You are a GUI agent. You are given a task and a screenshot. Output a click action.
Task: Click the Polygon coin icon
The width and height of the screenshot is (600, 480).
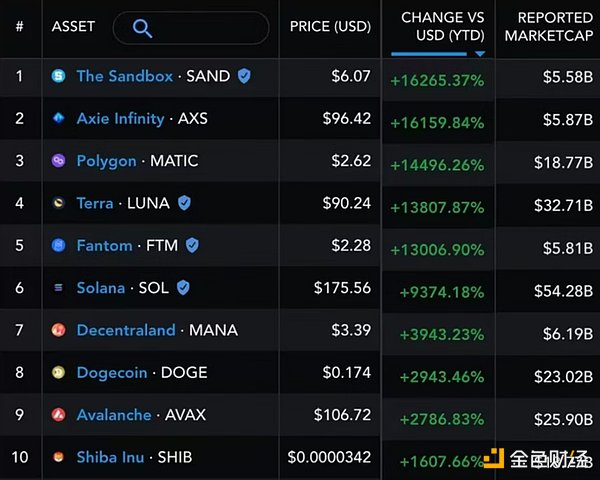tap(58, 161)
